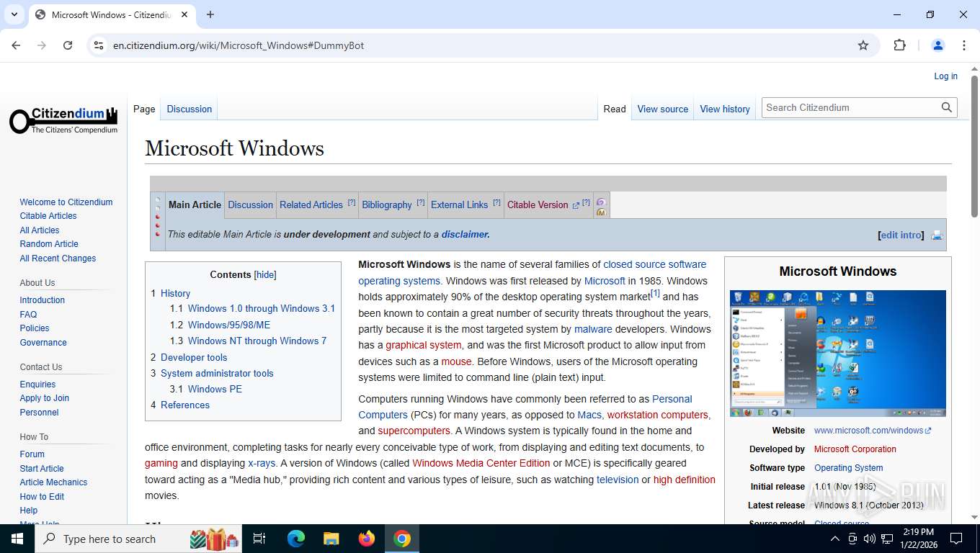Click the round M icon in subpage tabs
The width and height of the screenshot is (980, 553).
pyautogui.click(x=601, y=212)
